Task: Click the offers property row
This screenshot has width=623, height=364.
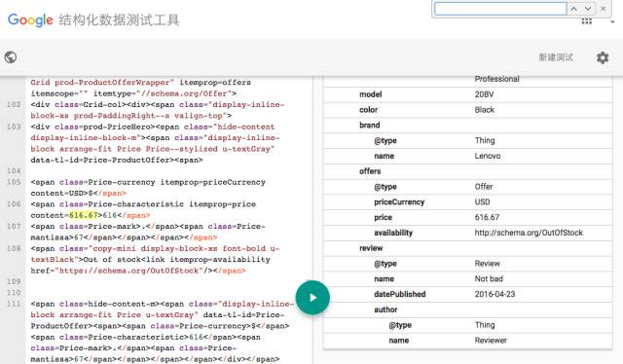Action: tap(467, 171)
